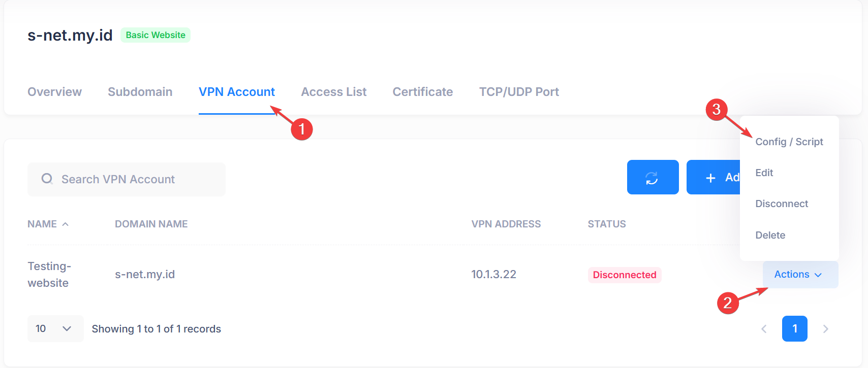Screen dimensions: 868x368
Task: Focus the Search VPN Account field
Action: click(127, 179)
